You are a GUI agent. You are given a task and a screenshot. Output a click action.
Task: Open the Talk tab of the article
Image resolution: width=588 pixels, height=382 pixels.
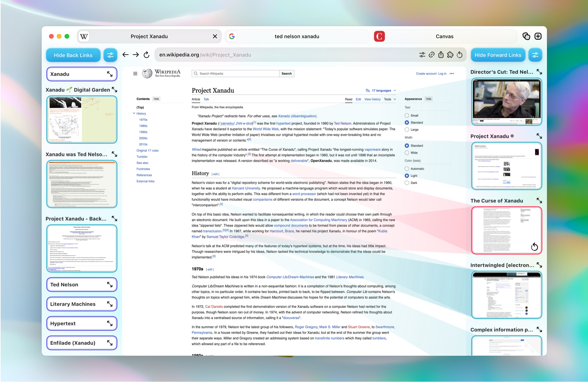(206, 99)
